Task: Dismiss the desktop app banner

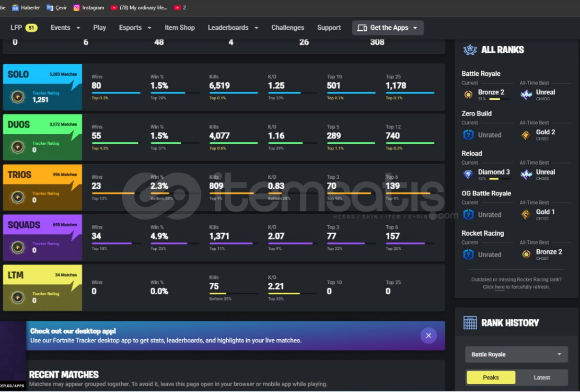Action: point(428,336)
